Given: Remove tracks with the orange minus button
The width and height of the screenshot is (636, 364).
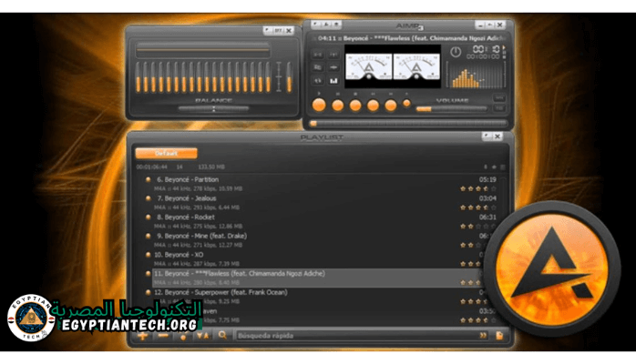Looking at the screenshot, I should coord(163,336).
